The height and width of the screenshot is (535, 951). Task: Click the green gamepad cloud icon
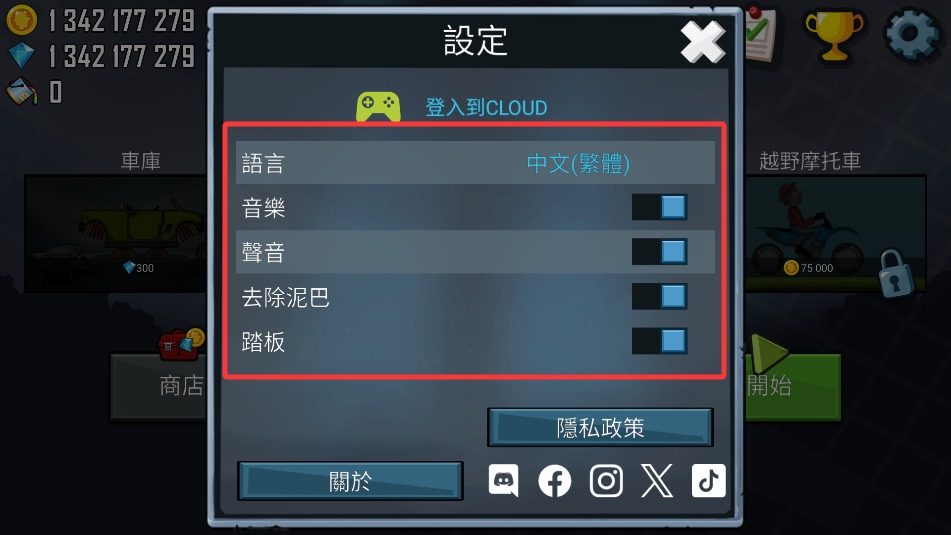click(378, 107)
